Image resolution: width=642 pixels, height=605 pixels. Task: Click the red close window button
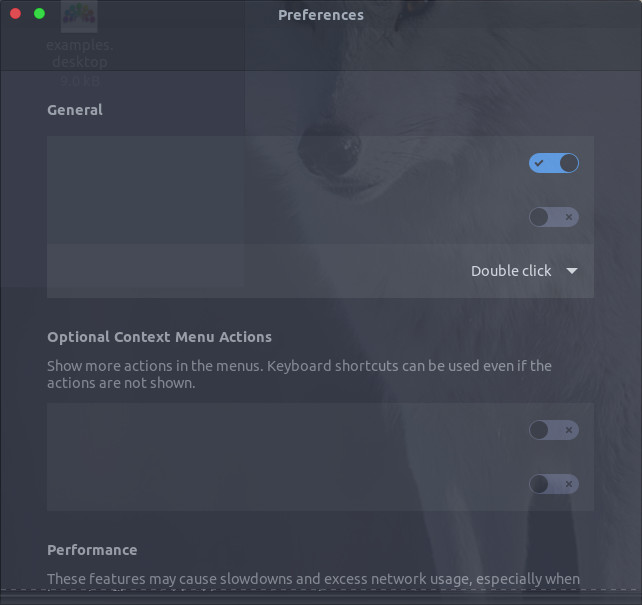[x=16, y=14]
